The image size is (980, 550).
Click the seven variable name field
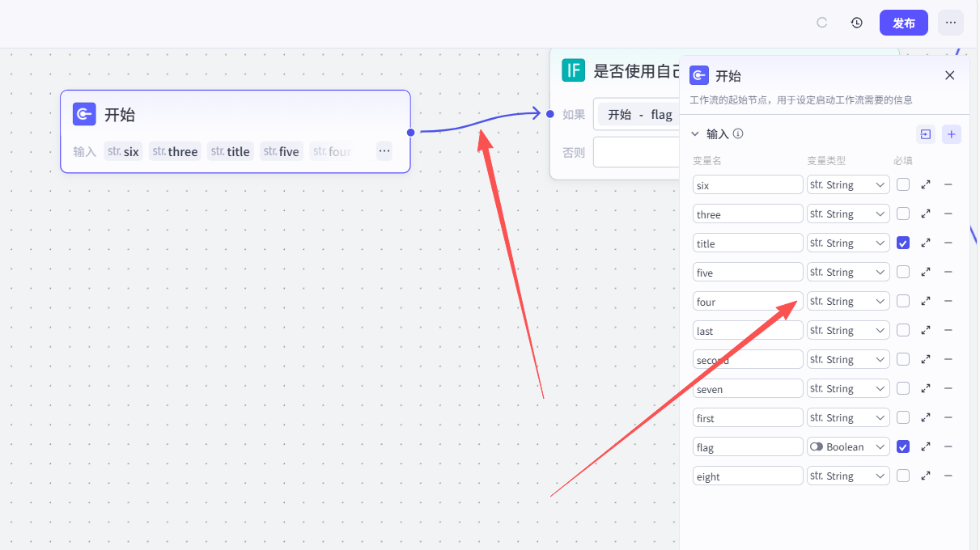(x=748, y=389)
